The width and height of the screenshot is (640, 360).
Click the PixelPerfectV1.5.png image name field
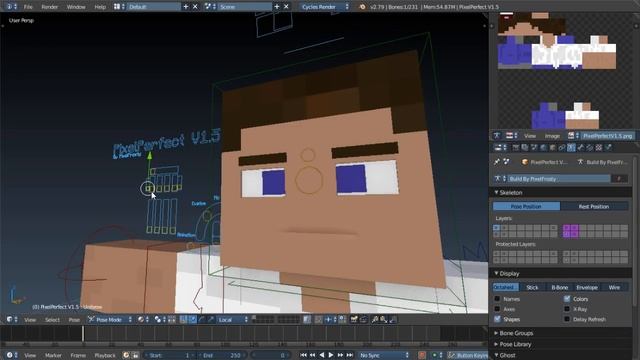pos(607,136)
